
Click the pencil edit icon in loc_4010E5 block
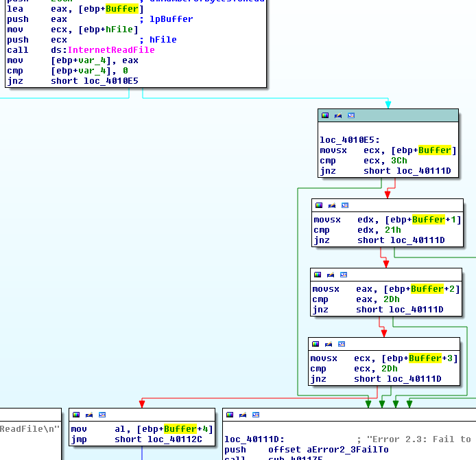point(338,116)
